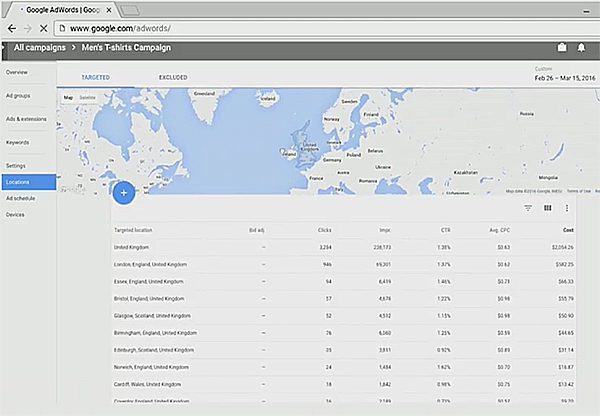Viewport: 600px width, 416px height.
Task: Sort by the CTR column header
Action: (x=446, y=230)
